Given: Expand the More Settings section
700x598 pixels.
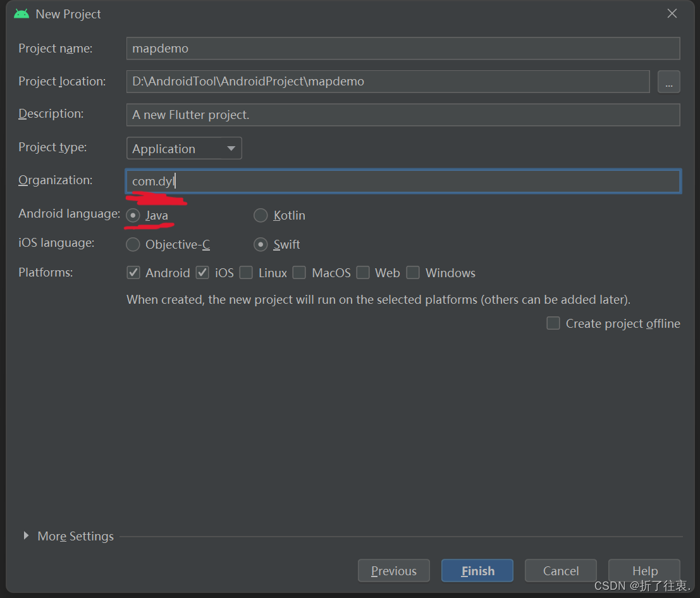Looking at the screenshot, I should click(x=26, y=535).
